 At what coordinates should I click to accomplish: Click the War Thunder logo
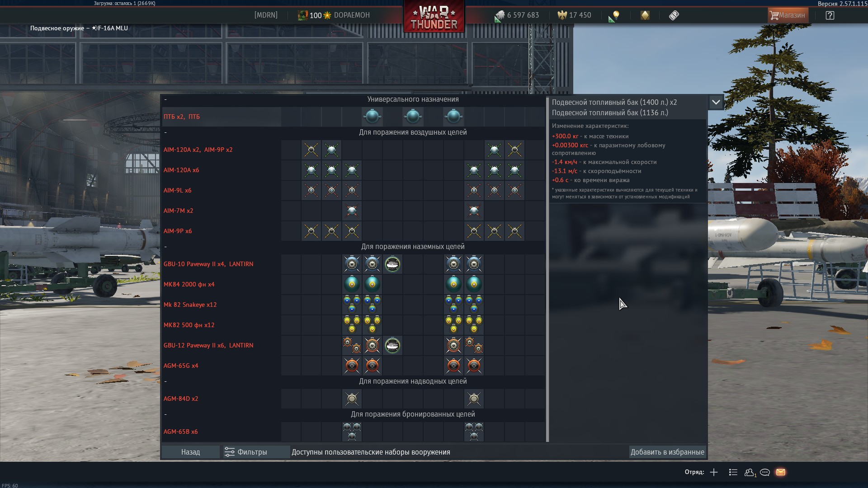(x=434, y=17)
